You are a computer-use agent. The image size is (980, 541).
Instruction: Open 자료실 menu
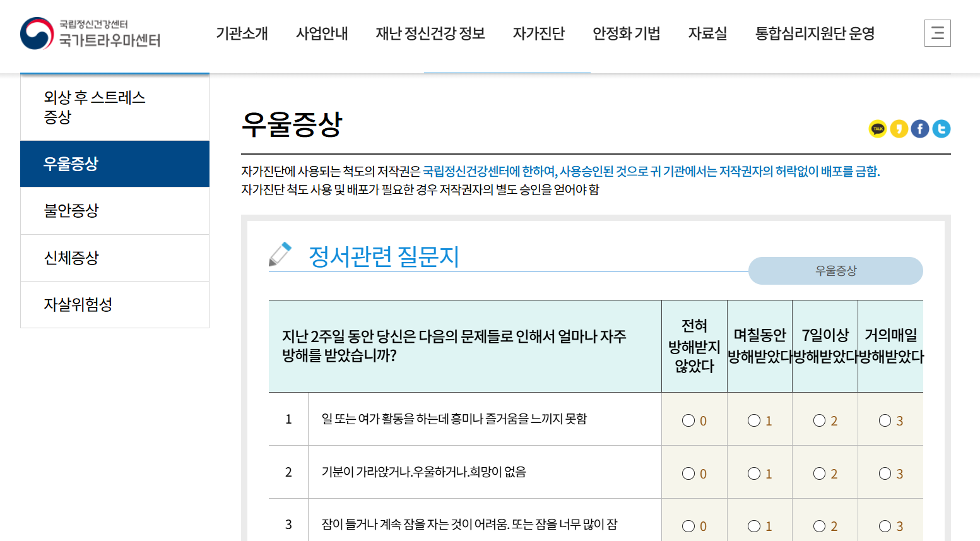708,33
